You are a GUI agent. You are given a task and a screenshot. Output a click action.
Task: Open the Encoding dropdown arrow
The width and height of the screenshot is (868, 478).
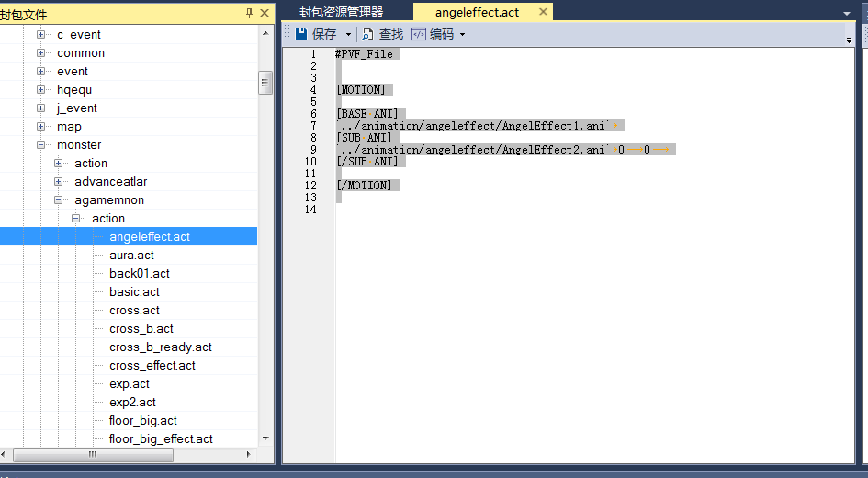(x=462, y=35)
